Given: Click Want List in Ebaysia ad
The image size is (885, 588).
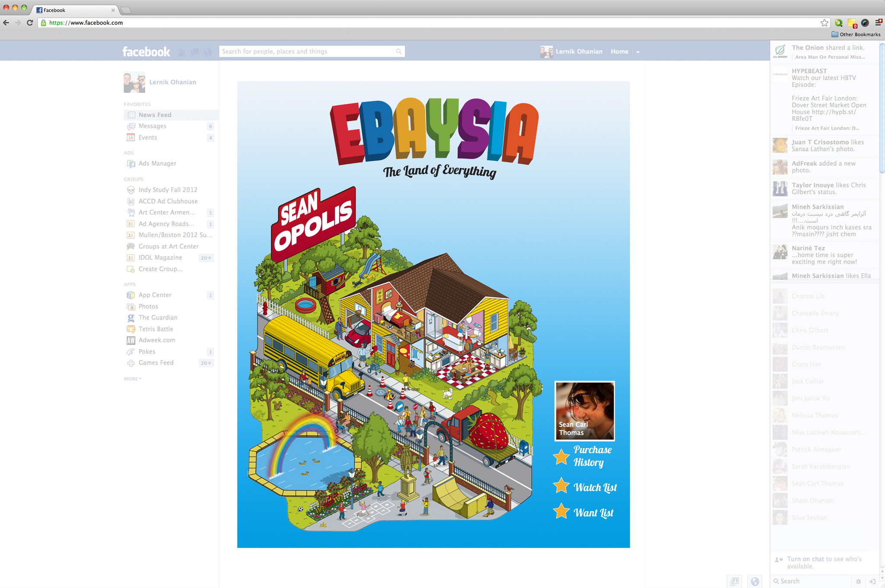Looking at the screenshot, I should pos(593,513).
